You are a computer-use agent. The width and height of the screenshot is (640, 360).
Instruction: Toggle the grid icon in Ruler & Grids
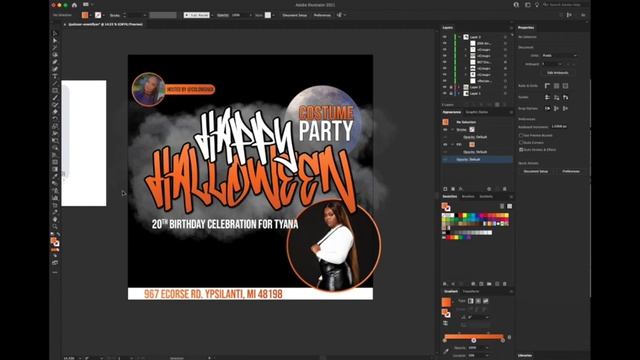click(556, 86)
